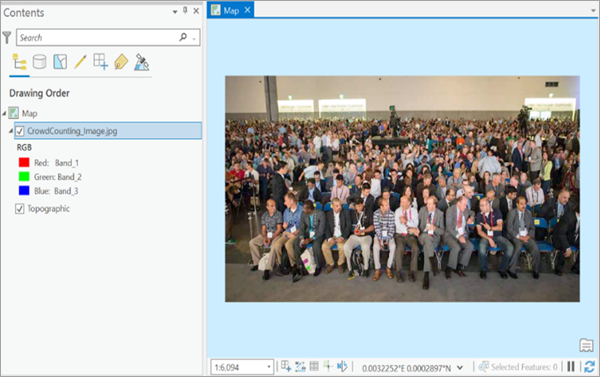Click the constraints icon in status bar
The width and height of the screenshot is (600, 377).
pos(300,366)
